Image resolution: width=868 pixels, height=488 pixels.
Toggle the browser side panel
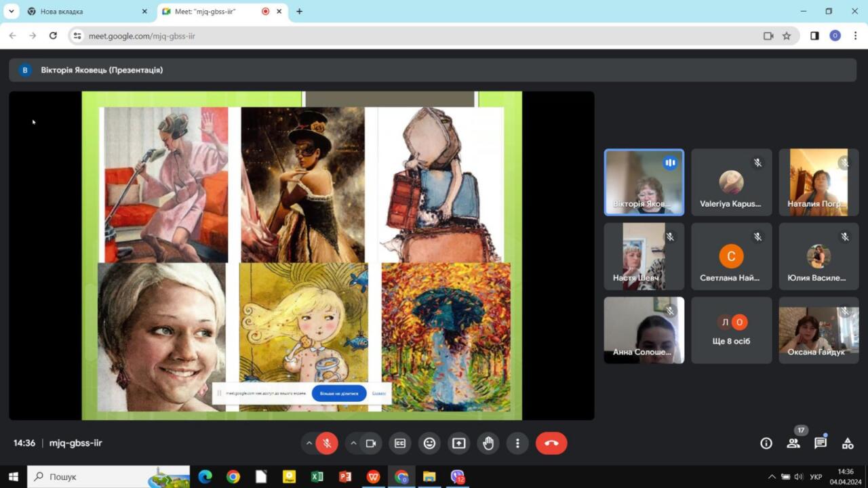pos(814,36)
